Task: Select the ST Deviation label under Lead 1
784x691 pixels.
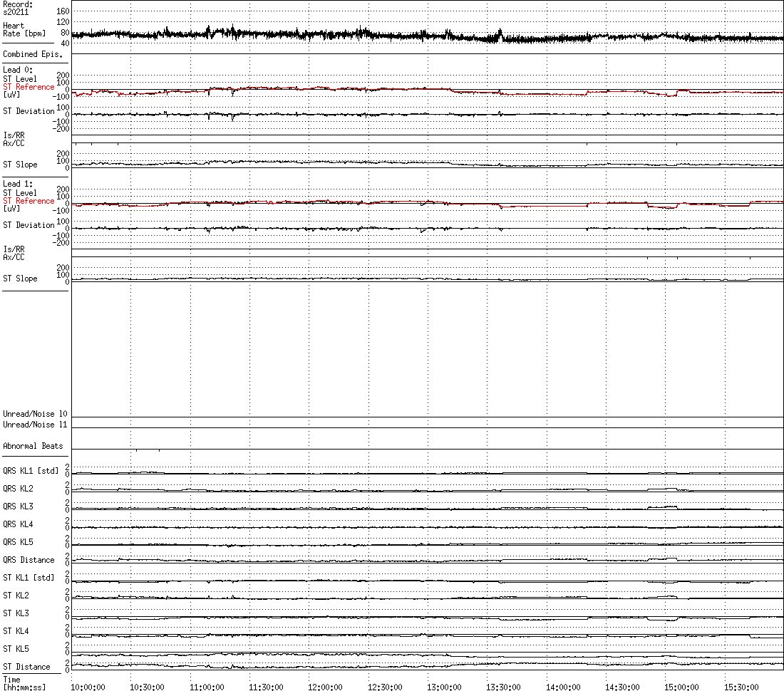Action: coord(29,225)
